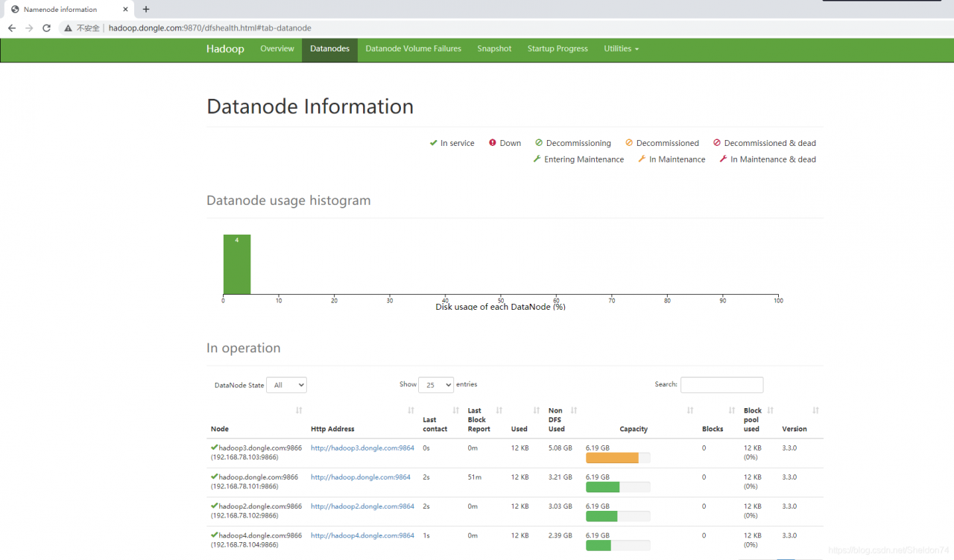Click the Non DFS Used sort icon
Viewport: 954px width, 560px height.
pyautogui.click(x=574, y=410)
